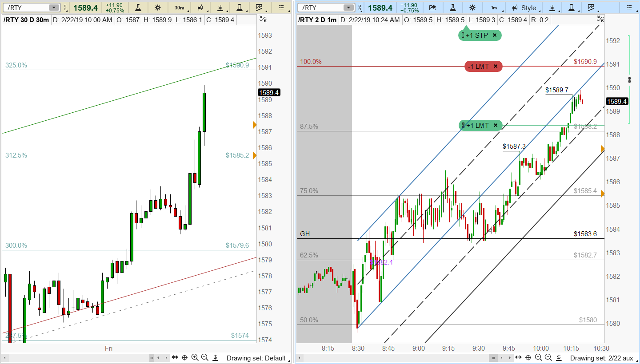Open the 30m timeframe selector

point(179,8)
